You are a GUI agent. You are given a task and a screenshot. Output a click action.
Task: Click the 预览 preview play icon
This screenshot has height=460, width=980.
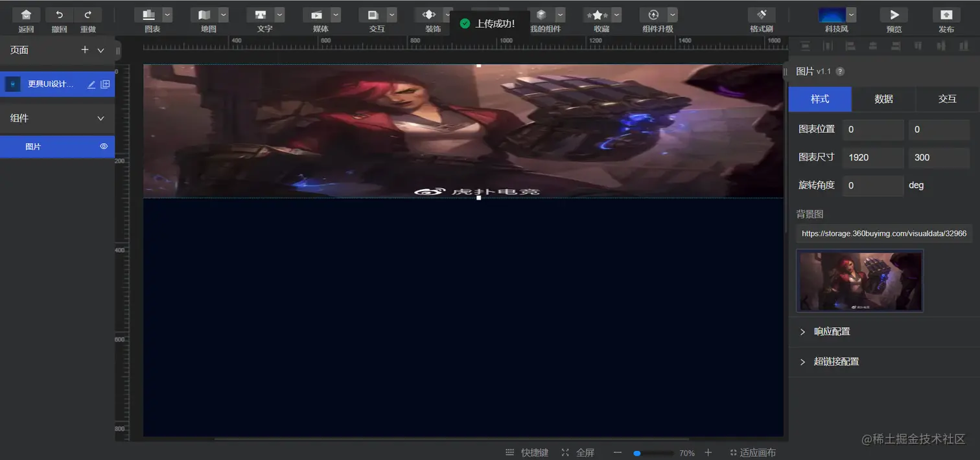[x=894, y=14]
